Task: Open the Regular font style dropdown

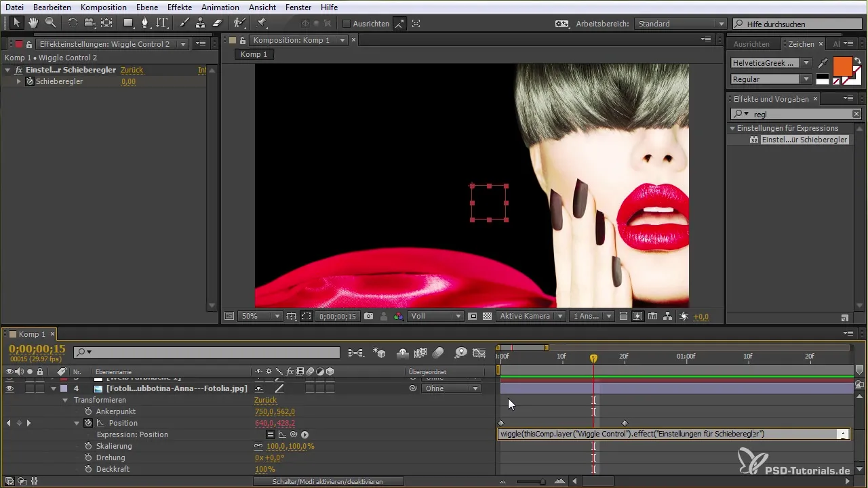Action: 771,79
